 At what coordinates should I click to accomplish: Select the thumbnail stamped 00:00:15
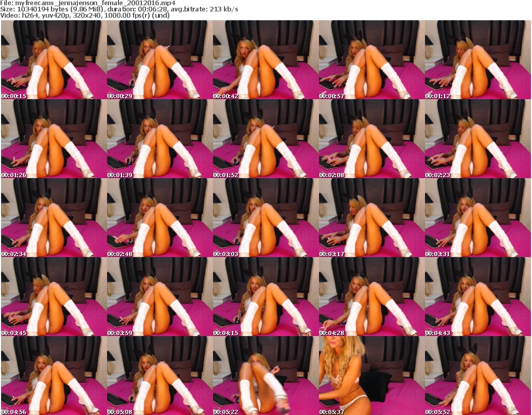(x=54, y=60)
